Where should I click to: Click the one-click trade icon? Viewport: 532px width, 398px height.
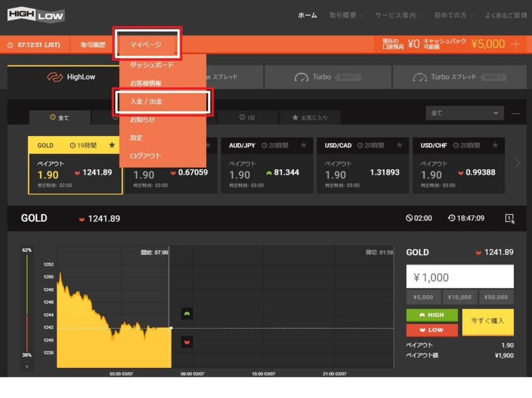click(510, 218)
